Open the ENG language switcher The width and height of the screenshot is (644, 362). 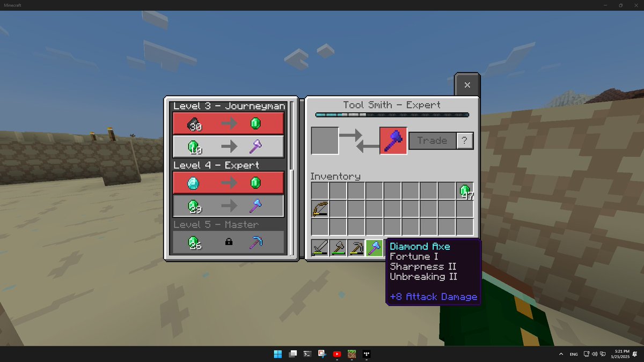click(x=574, y=354)
